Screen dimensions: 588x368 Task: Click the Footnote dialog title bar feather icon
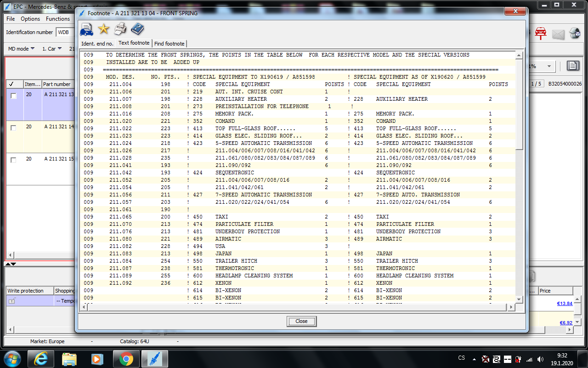pos(82,13)
